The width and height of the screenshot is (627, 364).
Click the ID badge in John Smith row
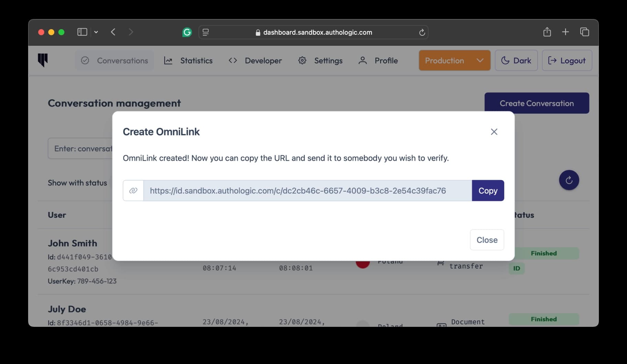[517, 269]
